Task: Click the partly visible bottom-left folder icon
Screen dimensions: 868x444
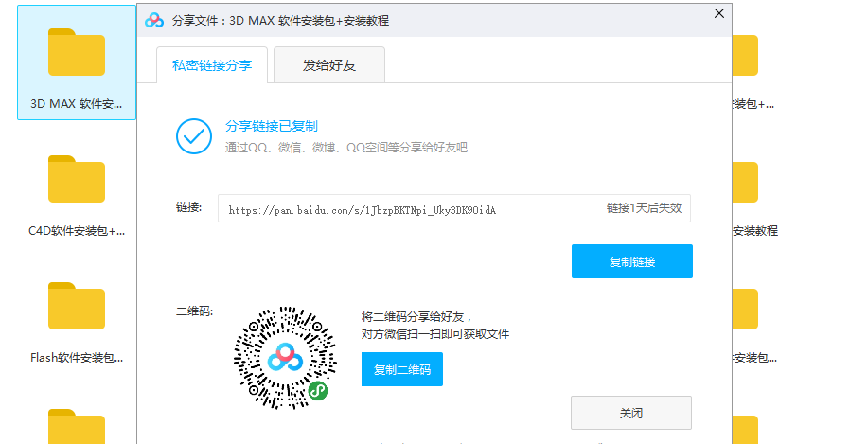Action: (x=77, y=426)
